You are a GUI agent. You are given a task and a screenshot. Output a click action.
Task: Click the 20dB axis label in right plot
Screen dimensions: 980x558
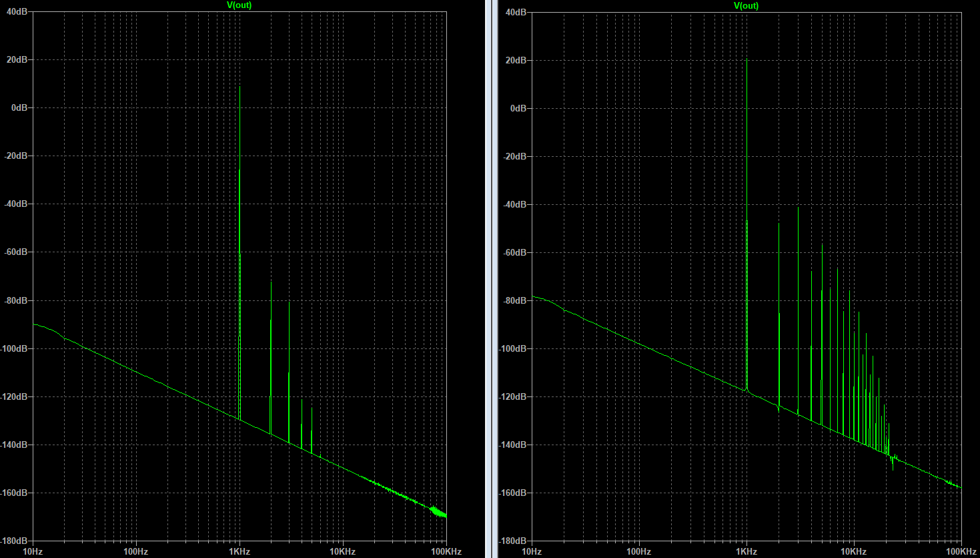tap(516, 60)
